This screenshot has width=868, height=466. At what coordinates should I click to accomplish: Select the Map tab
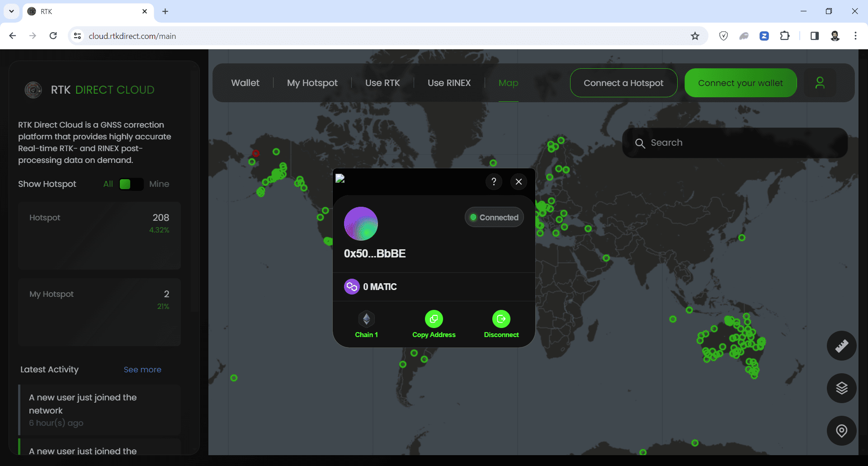pyautogui.click(x=508, y=83)
